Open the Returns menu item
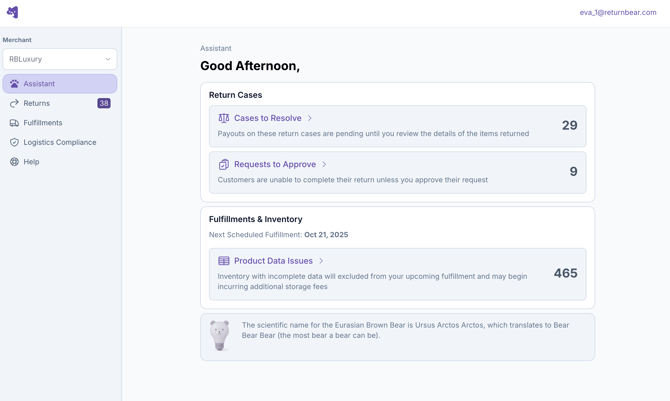Image resolution: width=670 pixels, height=401 pixels. tap(37, 103)
